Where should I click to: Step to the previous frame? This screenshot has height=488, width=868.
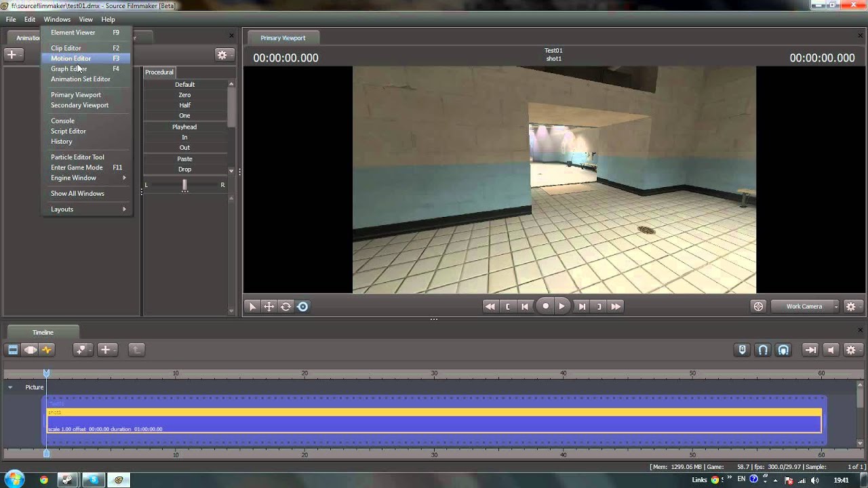click(525, 306)
